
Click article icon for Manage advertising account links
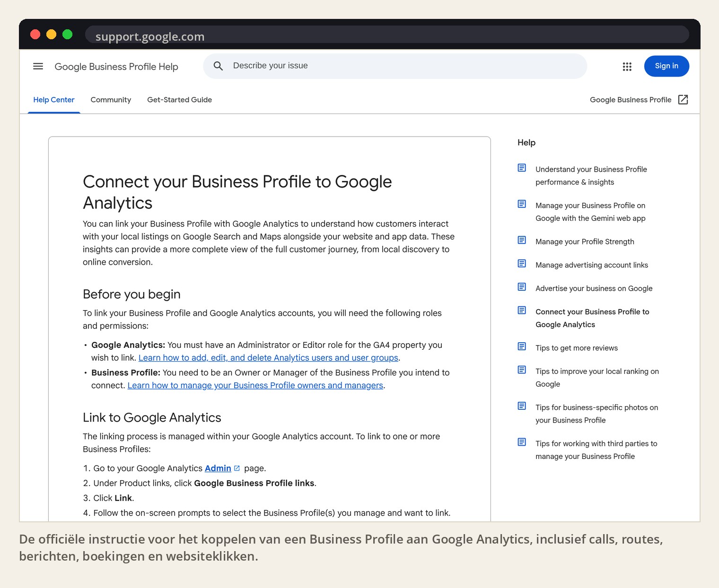coord(522,263)
